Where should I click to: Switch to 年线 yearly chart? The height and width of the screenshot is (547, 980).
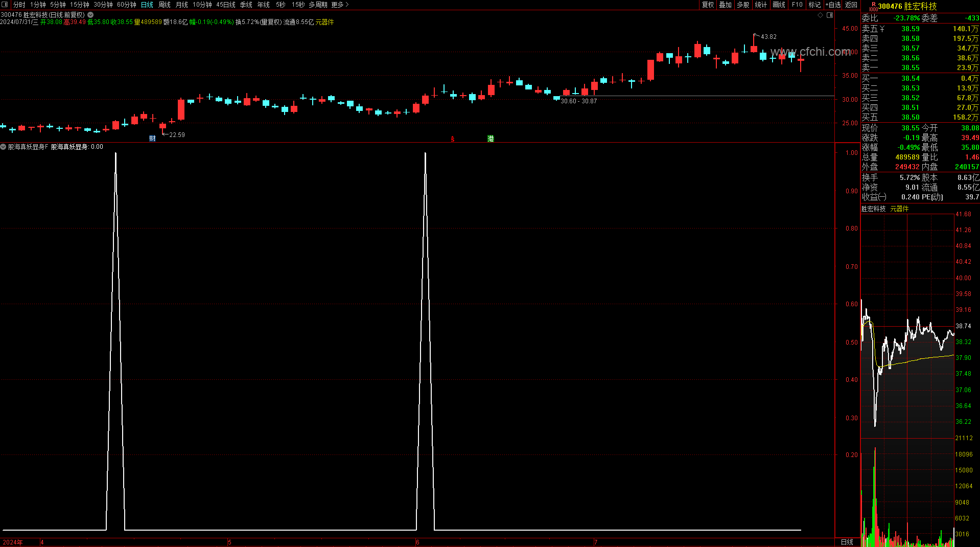point(264,5)
